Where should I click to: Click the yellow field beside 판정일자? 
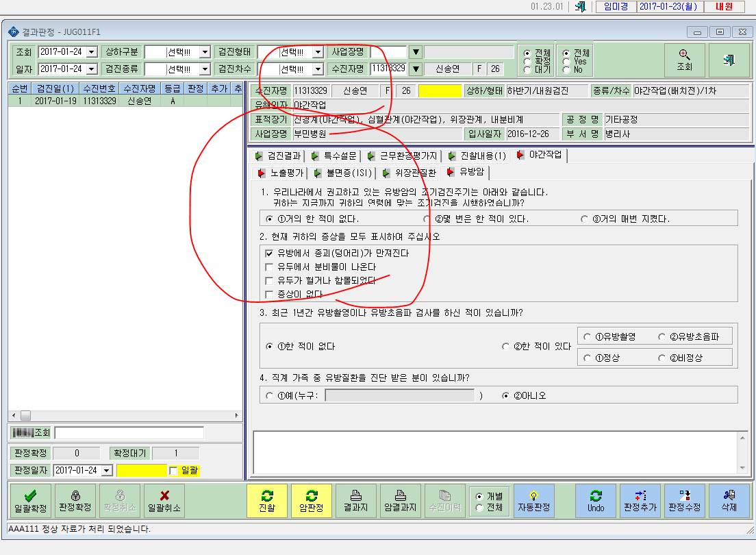pyautogui.click(x=142, y=470)
